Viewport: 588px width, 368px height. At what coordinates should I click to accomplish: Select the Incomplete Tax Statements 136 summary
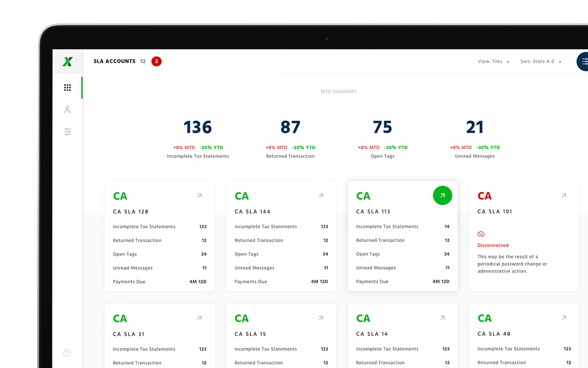click(198, 136)
